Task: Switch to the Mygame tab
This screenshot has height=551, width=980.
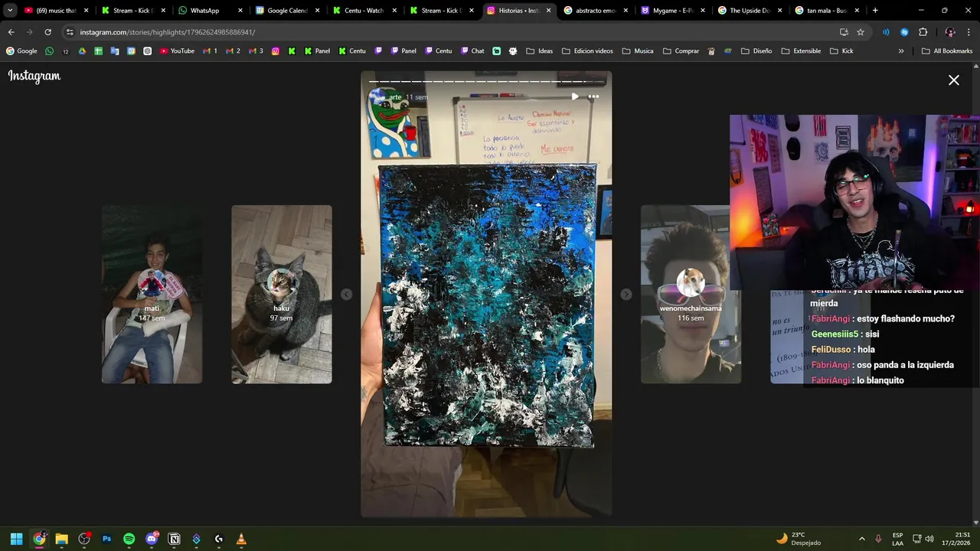Action: pyautogui.click(x=673, y=11)
